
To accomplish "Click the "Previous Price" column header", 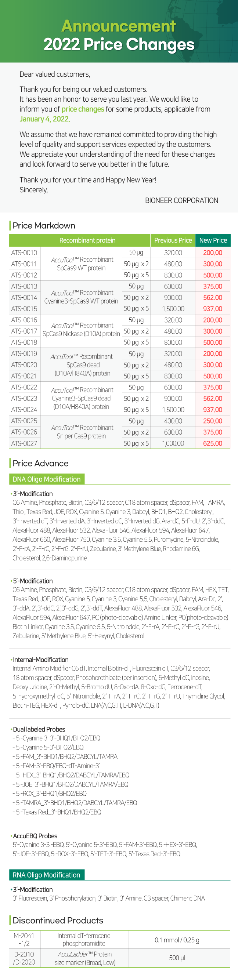I will (173, 240).
